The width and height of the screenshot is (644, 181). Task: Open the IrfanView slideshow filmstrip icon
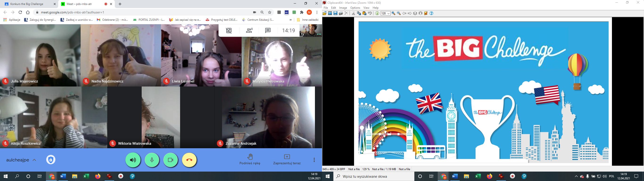coord(330,13)
